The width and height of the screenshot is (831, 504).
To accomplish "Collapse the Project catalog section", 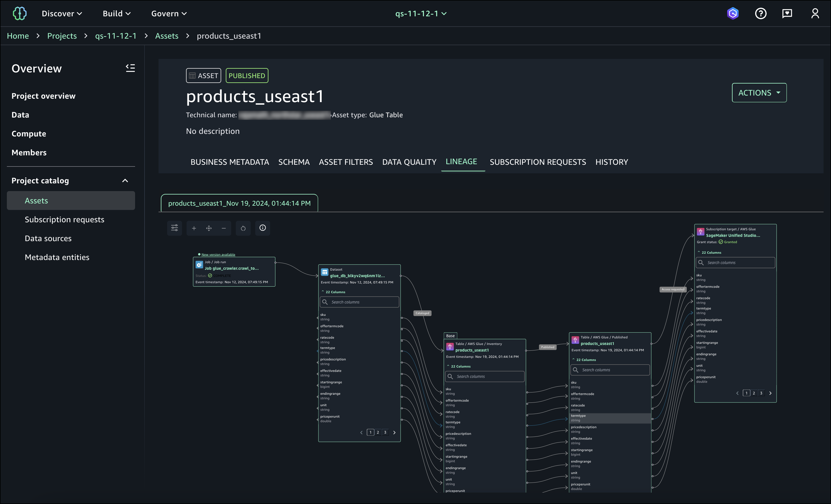I will coord(125,181).
